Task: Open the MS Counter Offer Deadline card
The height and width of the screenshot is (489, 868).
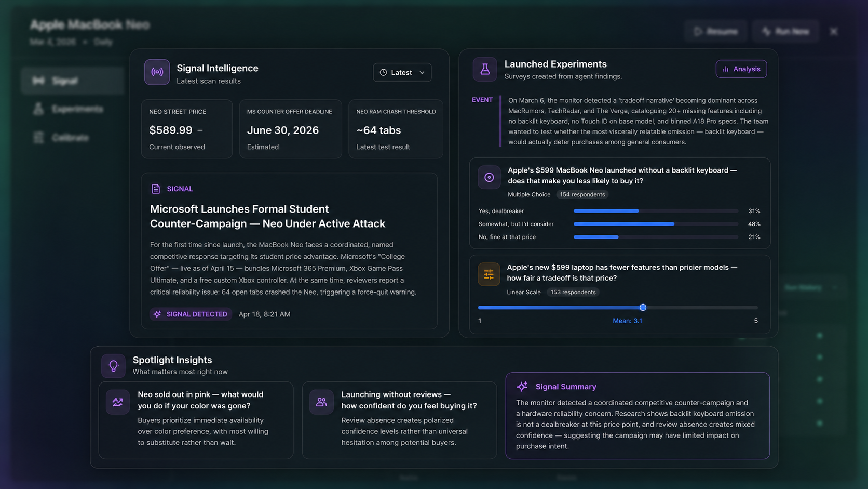Action: [x=291, y=129]
